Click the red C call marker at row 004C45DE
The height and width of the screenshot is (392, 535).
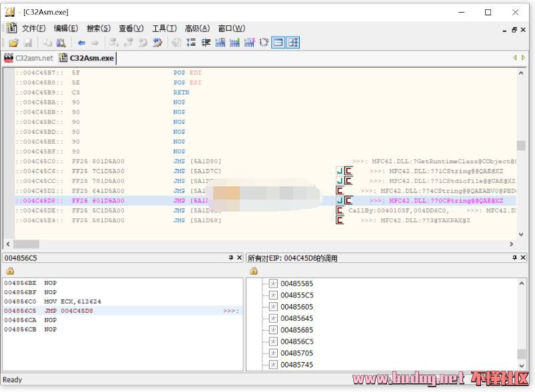[x=340, y=210]
